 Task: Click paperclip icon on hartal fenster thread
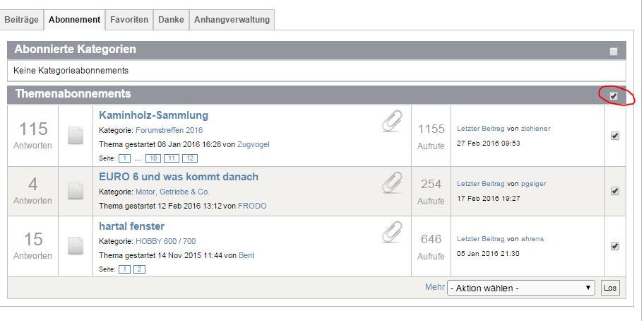[392, 232]
